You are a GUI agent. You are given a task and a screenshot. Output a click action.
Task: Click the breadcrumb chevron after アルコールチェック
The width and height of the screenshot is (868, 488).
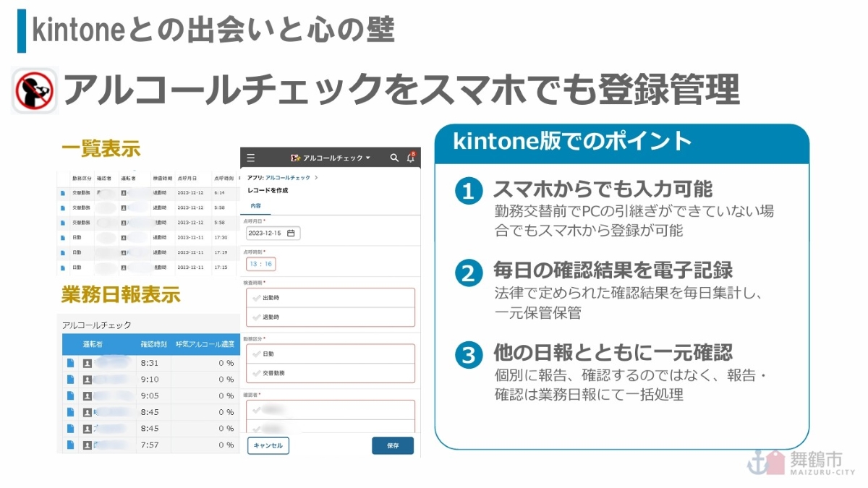pyautogui.click(x=315, y=178)
